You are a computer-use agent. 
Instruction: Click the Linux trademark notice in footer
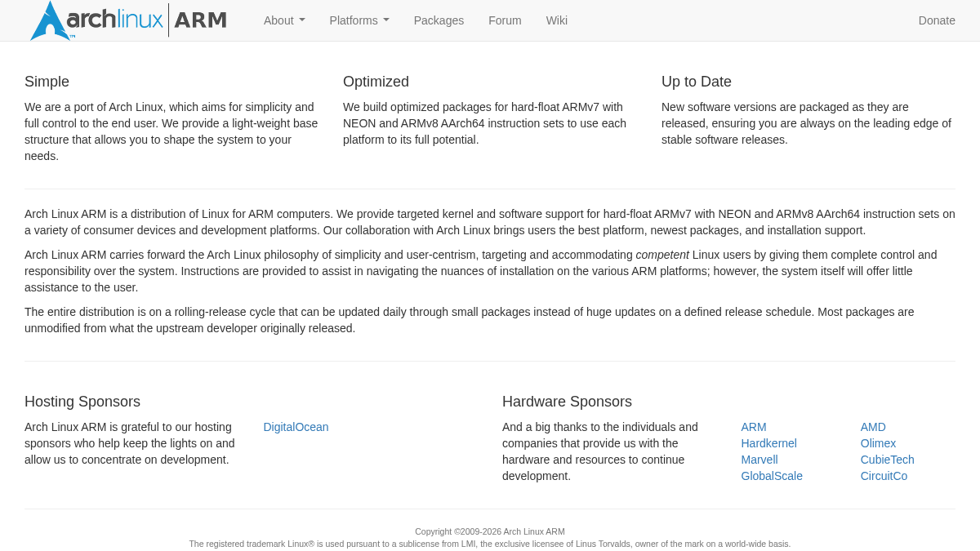click(490, 544)
